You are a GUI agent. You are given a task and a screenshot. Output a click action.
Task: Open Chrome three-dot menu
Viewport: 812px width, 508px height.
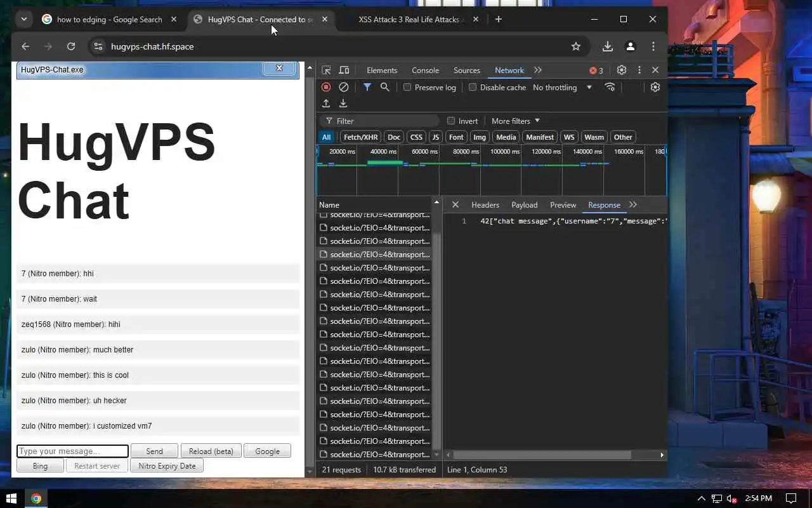coord(653,46)
